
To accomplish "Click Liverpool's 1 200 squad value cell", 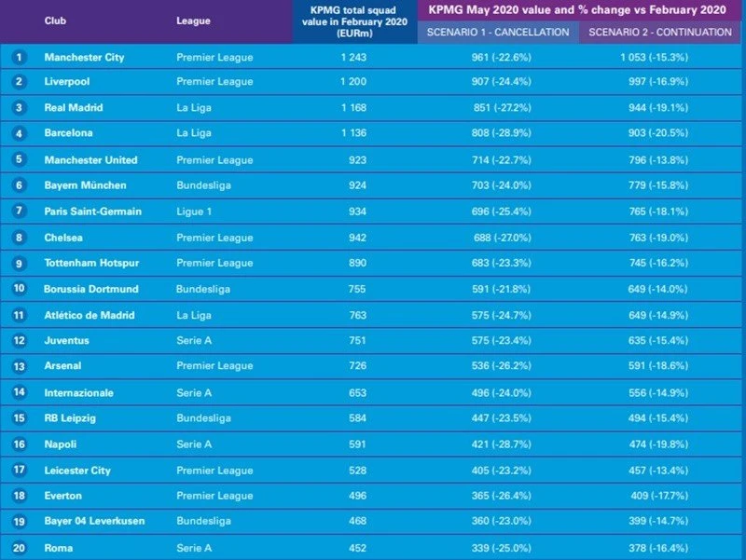I will (x=353, y=82).
